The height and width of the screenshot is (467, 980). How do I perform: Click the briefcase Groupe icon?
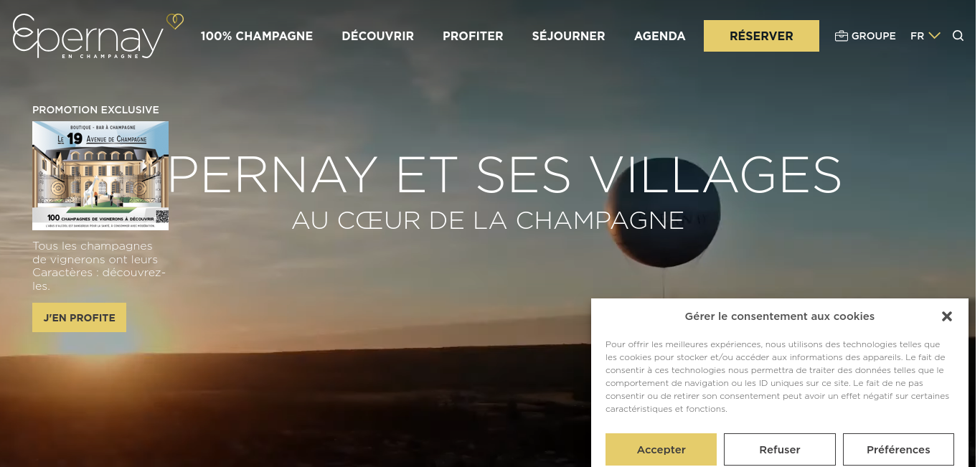coord(842,36)
